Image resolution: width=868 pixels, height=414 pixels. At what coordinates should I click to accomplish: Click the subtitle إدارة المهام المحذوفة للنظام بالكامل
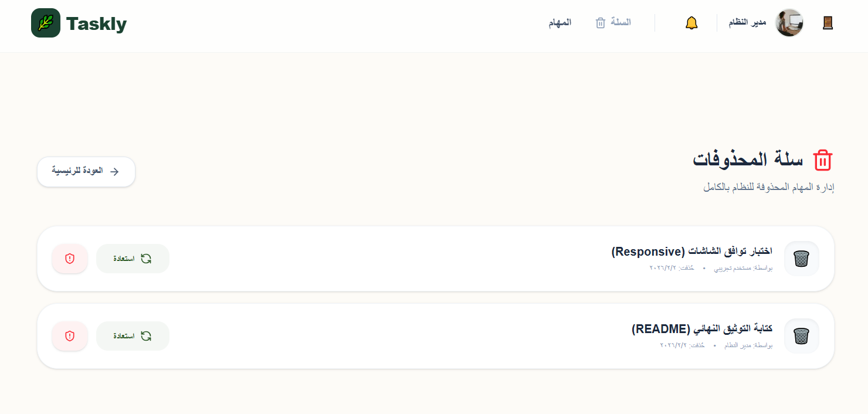click(x=768, y=188)
